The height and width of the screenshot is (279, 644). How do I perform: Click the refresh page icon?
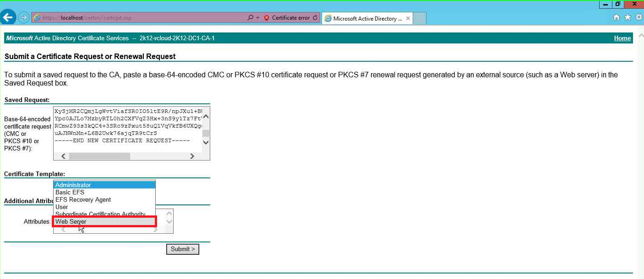click(x=315, y=18)
